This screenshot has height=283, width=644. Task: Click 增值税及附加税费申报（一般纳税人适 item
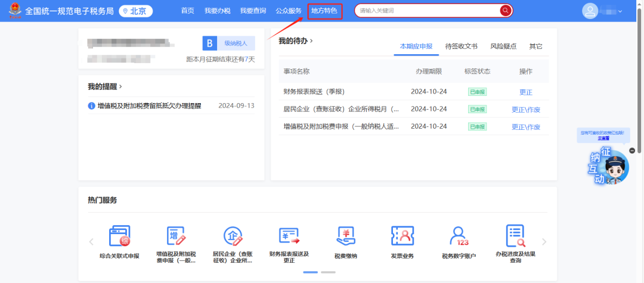(x=341, y=127)
